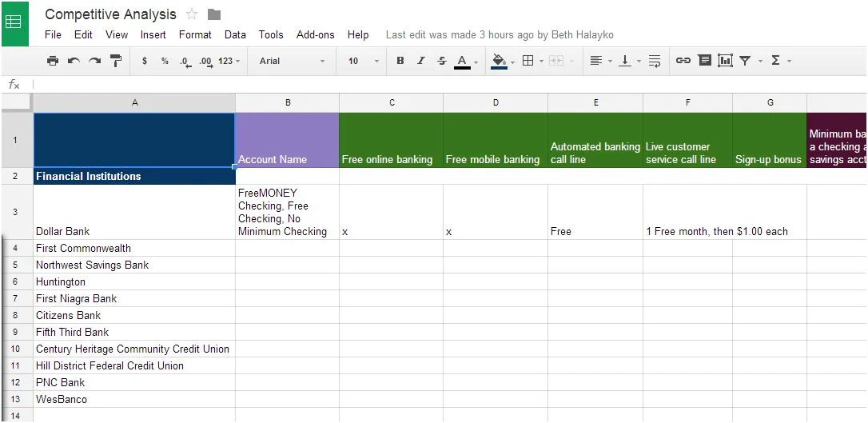Open the move to folder icon
Screen dimensions: 868x423
click(213, 14)
